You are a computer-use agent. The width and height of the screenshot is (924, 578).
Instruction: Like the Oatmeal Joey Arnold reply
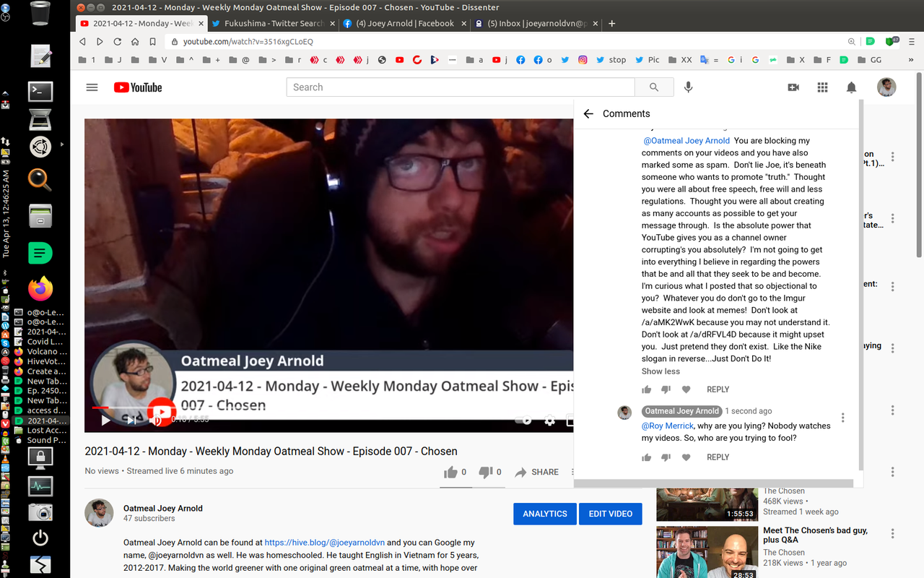[x=646, y=457]
